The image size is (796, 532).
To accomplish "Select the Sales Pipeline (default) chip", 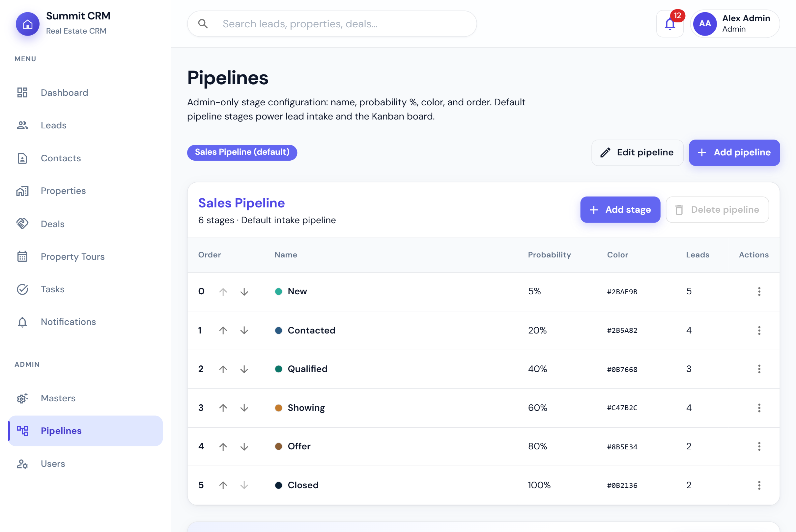I will click(x=242, y=152).
